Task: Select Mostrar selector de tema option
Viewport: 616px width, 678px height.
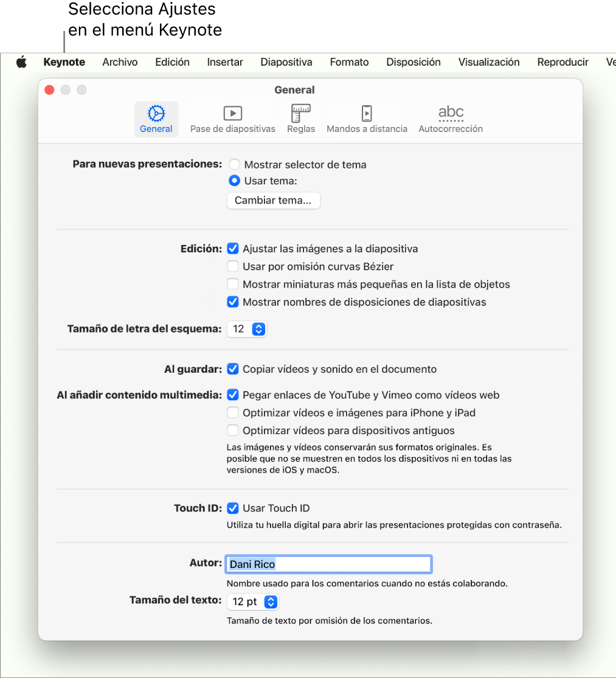Action: (234, 164)
